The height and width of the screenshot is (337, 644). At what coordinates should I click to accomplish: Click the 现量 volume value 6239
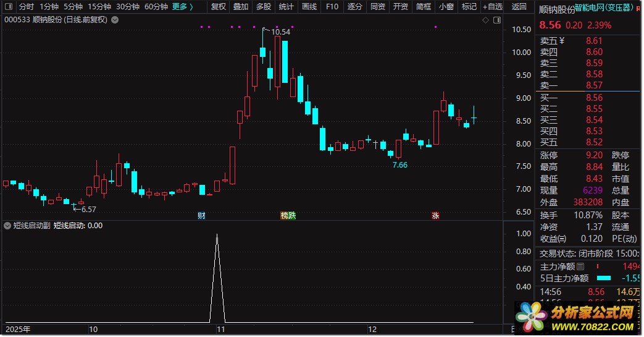pyautogui.click(x=593, y=190)
